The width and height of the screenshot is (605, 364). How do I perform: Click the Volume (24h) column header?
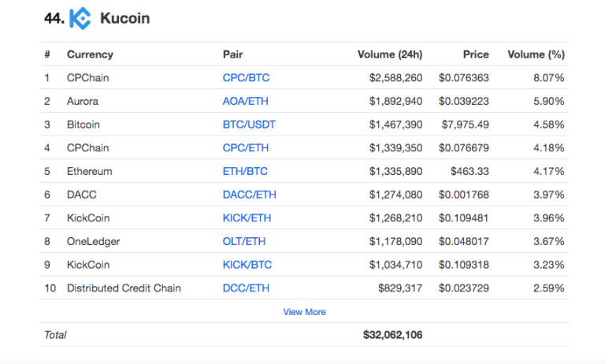pos(389,54)
